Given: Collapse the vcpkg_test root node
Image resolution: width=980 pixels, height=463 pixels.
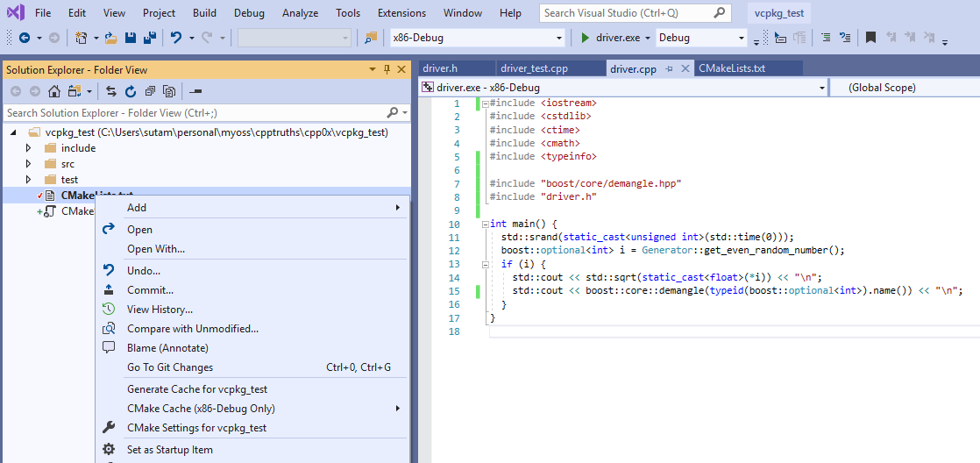Looking at the screenshot, I should 13,132.
